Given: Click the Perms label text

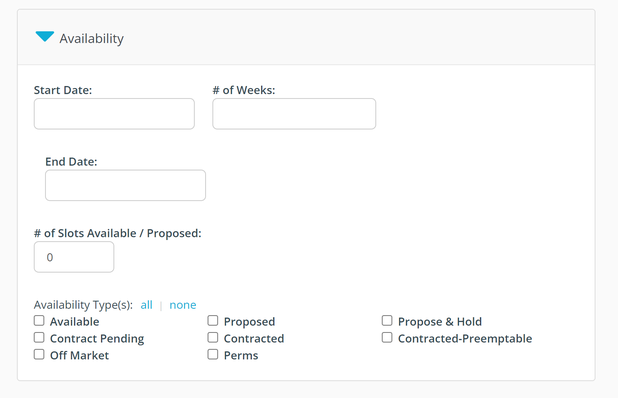Looking at the screenshot, I should tap(241, 355).
